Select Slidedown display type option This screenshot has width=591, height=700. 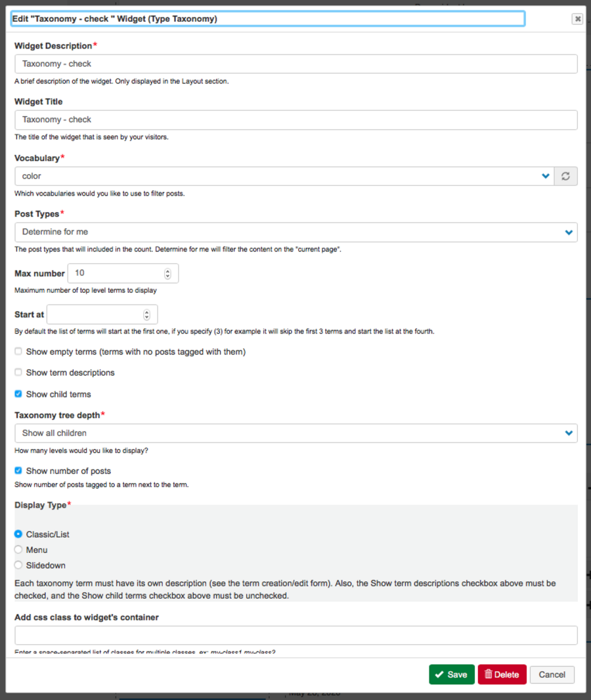[x=18, y=565]
